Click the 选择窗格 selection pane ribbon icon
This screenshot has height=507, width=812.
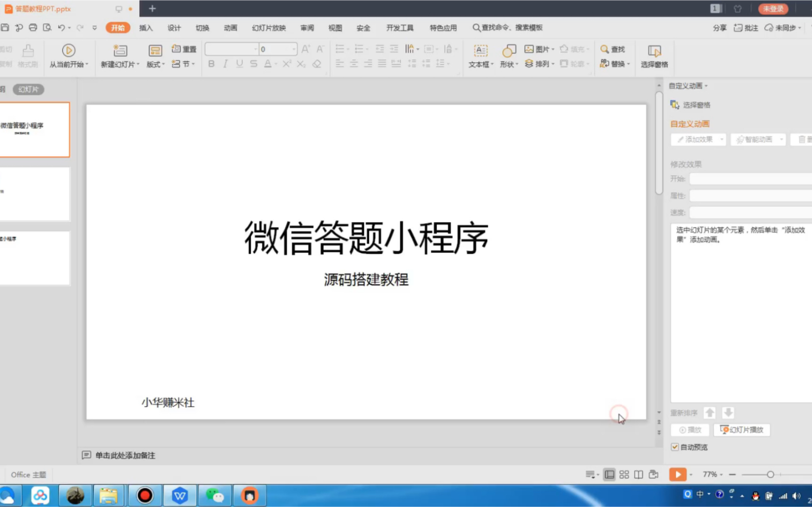[654, 50]
